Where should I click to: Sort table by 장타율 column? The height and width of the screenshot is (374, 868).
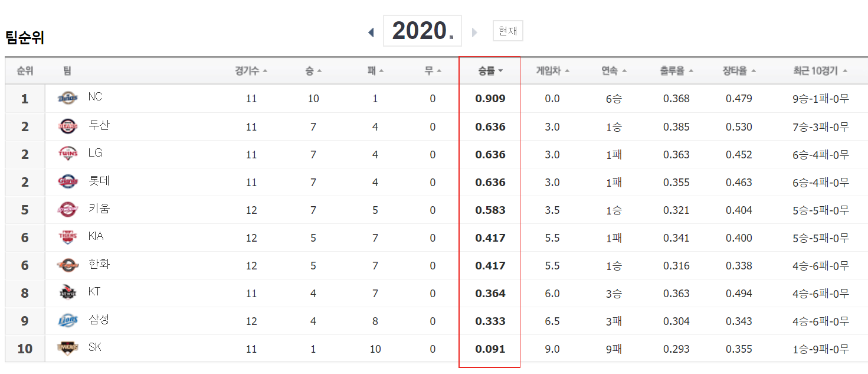coord(739,71)
